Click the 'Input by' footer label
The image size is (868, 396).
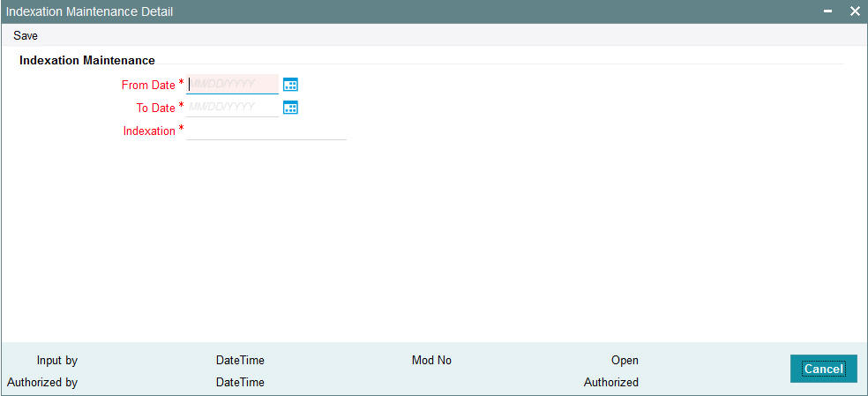tap(57, 361)
